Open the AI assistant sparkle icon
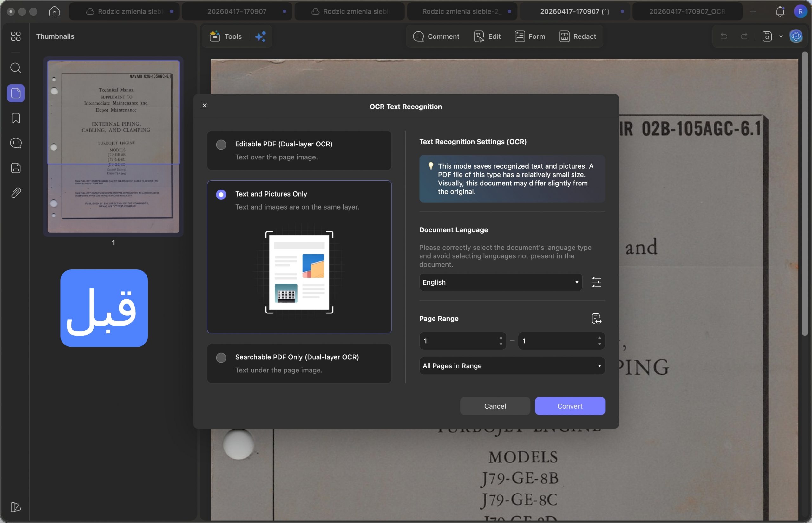The image size is (812, 523). [261, 36]
